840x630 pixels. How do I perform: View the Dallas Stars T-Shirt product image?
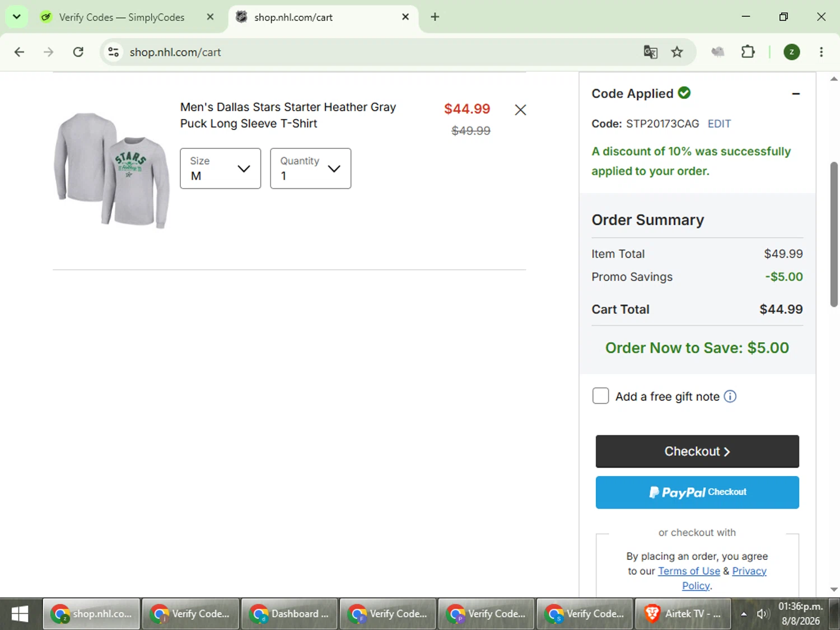pyautogui.click(x=111, y=170)
